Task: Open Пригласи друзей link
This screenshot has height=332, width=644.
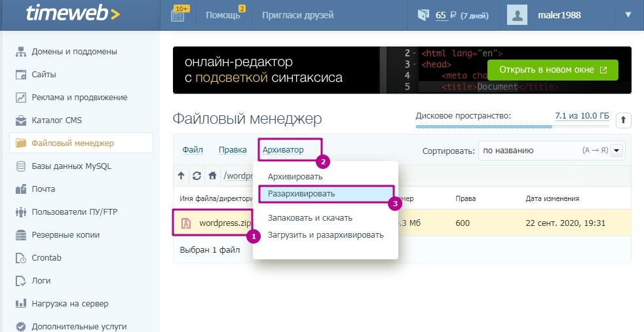Action: pyautogui.click(x=298, y=15)
